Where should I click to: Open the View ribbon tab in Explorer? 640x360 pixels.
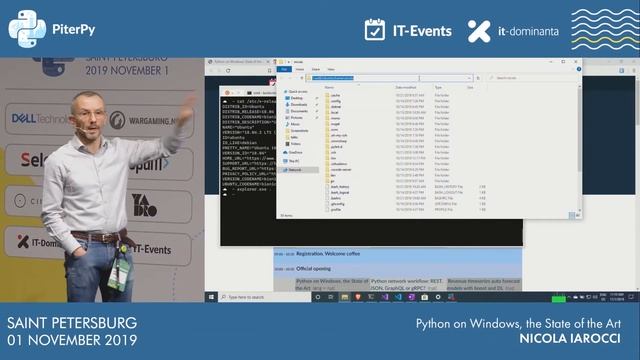331,69
